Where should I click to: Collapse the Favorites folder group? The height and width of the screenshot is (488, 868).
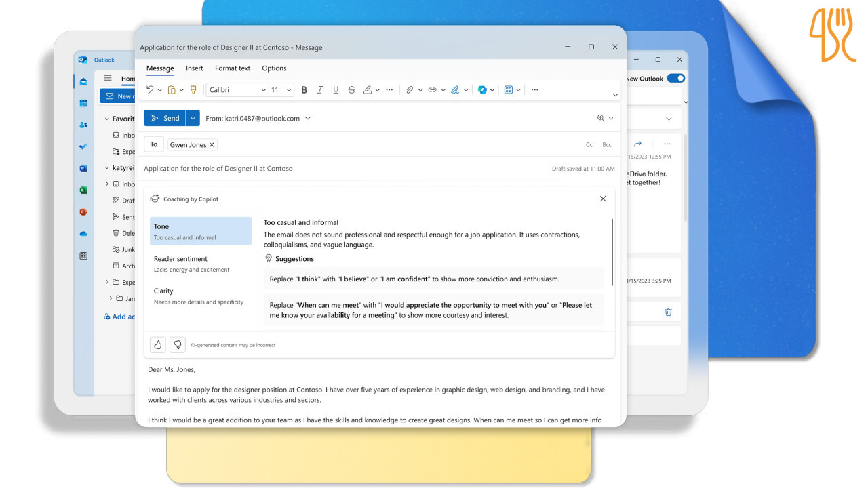pyautogui.click(x=106, y=119)
